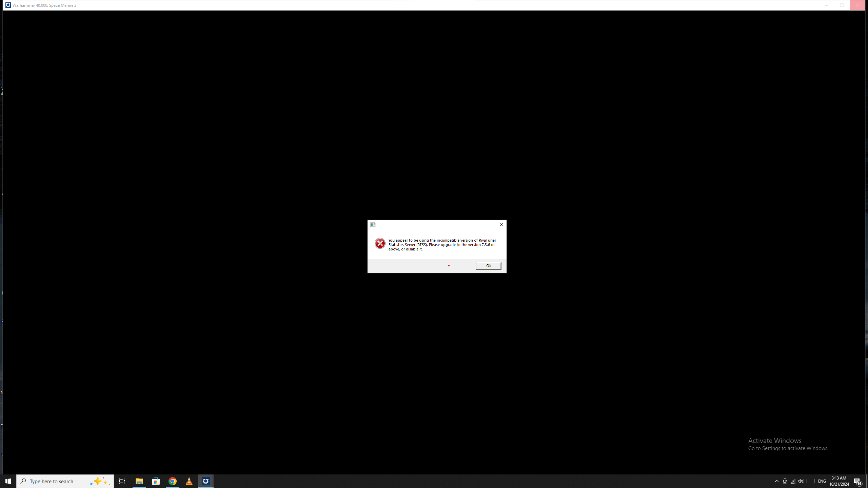
Task: Close the RTSS error dialog with X
Action: pyautogui.click(x=501, y=225)
